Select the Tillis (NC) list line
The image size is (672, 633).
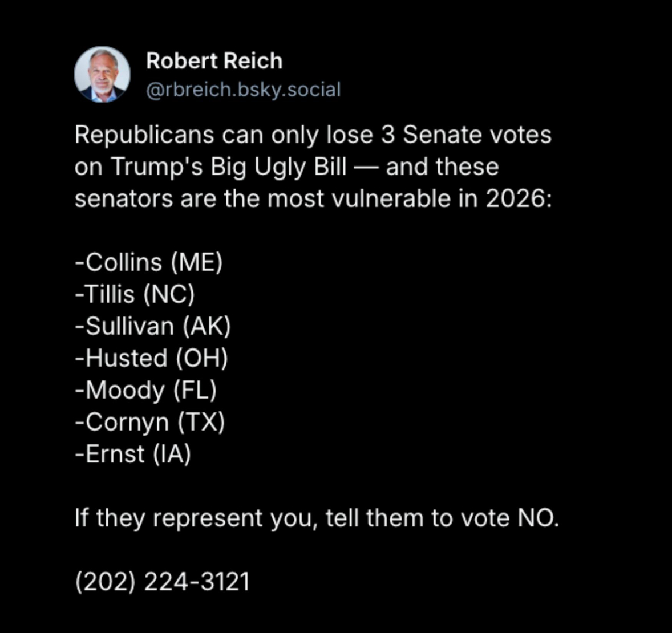coord(135,294)
